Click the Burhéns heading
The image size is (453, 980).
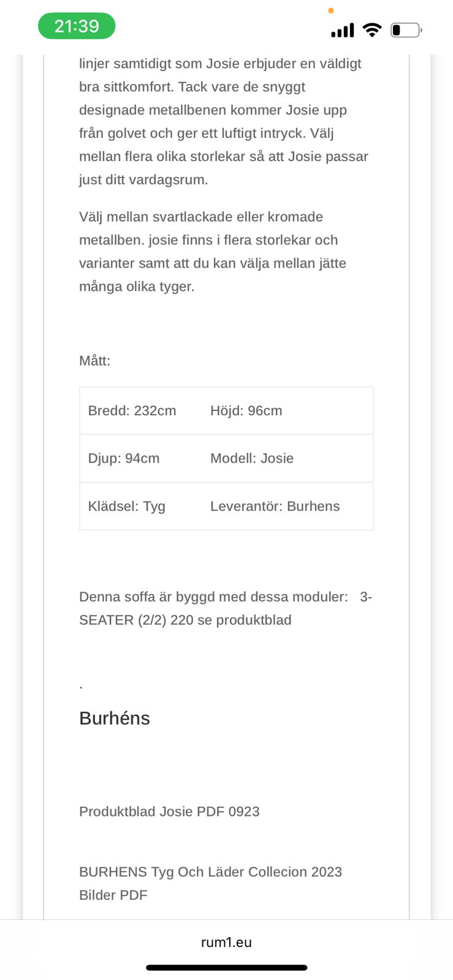tap(115, 718)
